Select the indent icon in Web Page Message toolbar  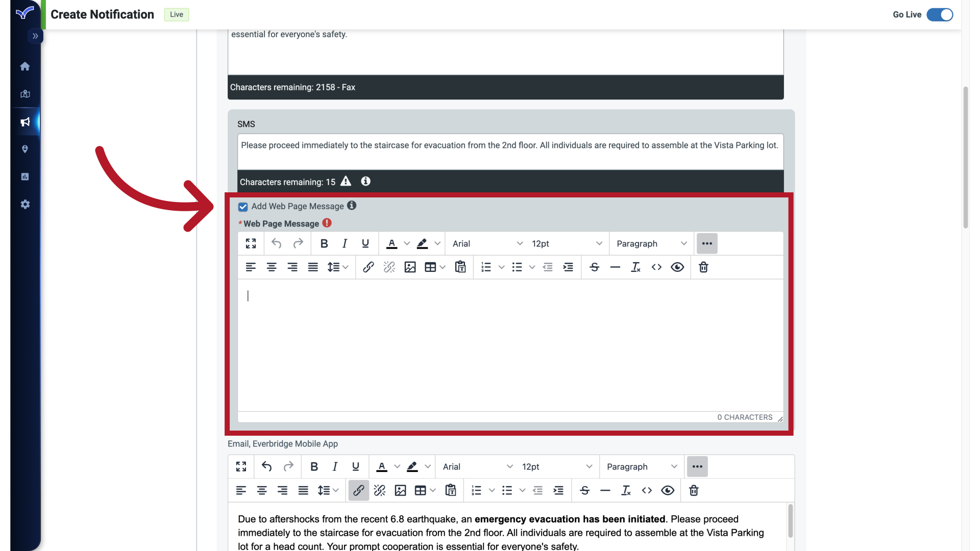click(x=568, y=267)
